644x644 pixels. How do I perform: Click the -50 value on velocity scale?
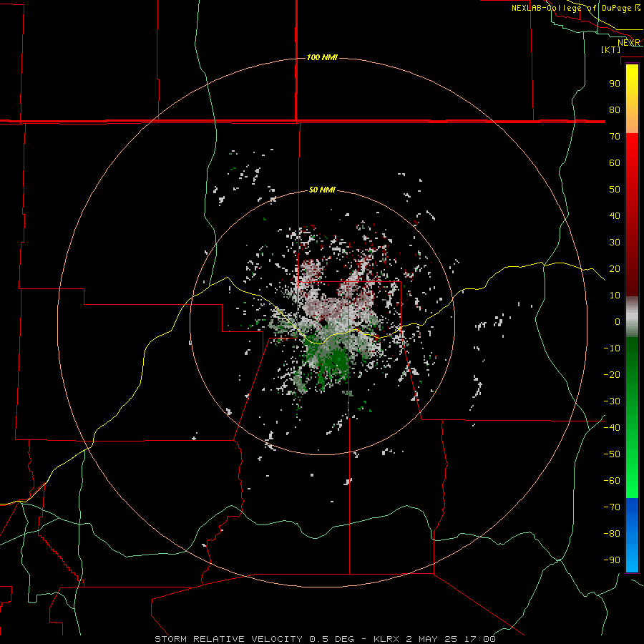[612, 454]
